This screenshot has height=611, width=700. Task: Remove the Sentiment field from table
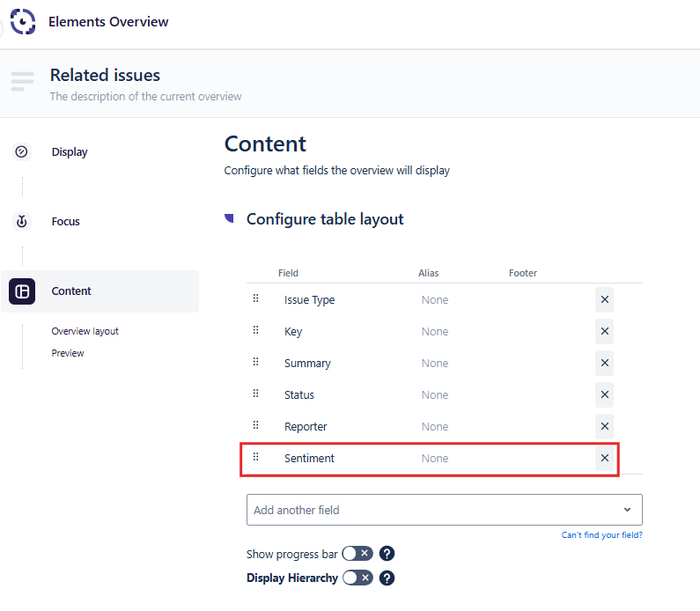click(604, 459)
